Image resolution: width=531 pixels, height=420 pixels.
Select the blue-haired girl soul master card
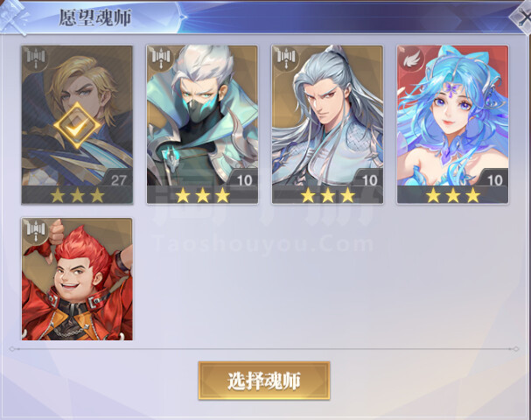pyautogui.click(x=453, y=124)
